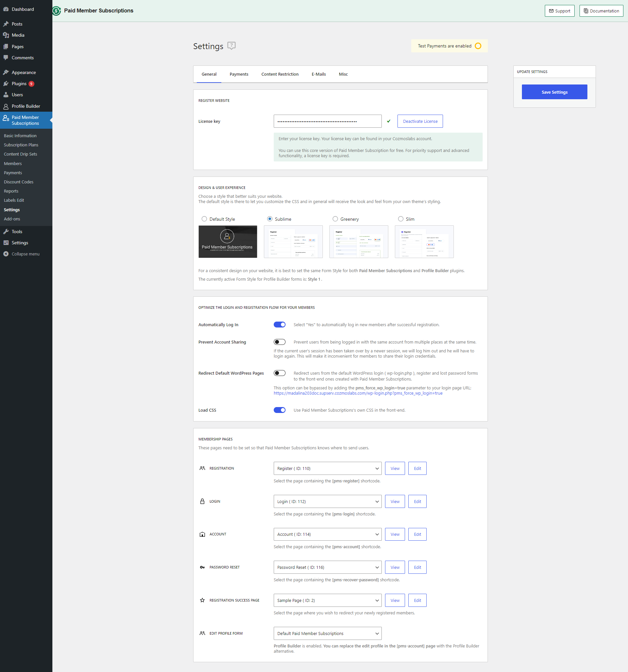The width and height of the screenshot is (628, 672).
Task: Edit the Login page
Action: pos(417,501)
